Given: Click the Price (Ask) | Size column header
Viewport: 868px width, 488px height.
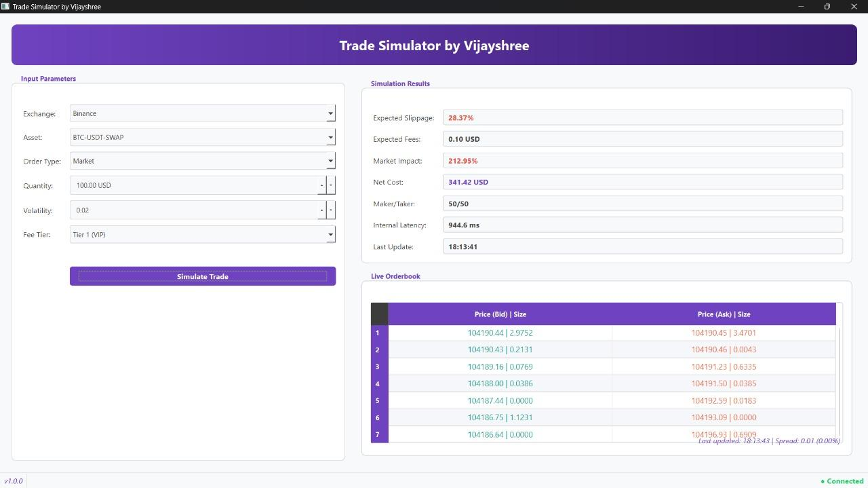Looking at the screenshot, I should [x=724, y=314].
